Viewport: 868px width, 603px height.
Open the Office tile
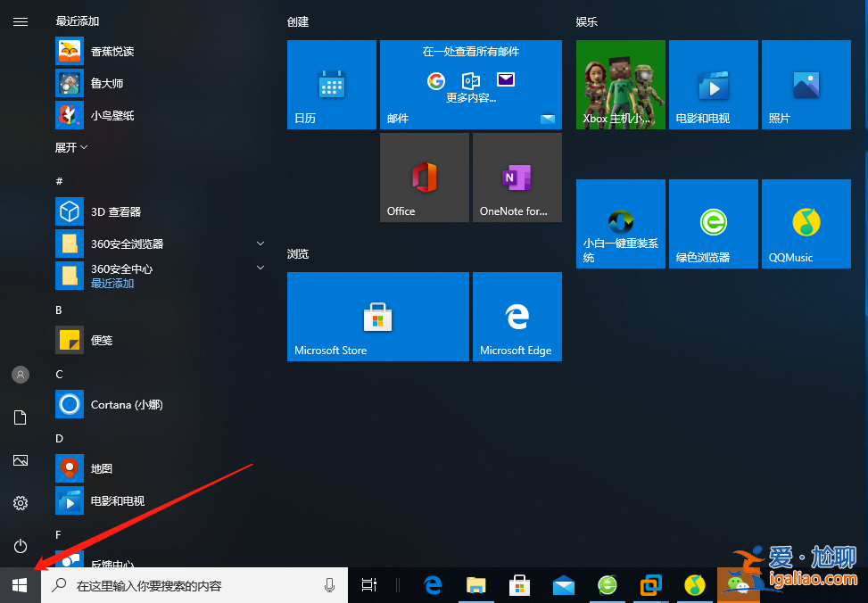[424, 177]
